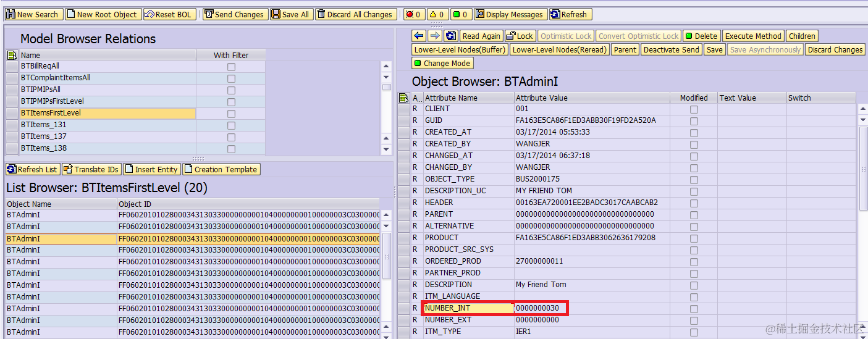The height and width of the screenshot is (339, 868).
Task: Click the Read Again button
Action: [481, 36]
